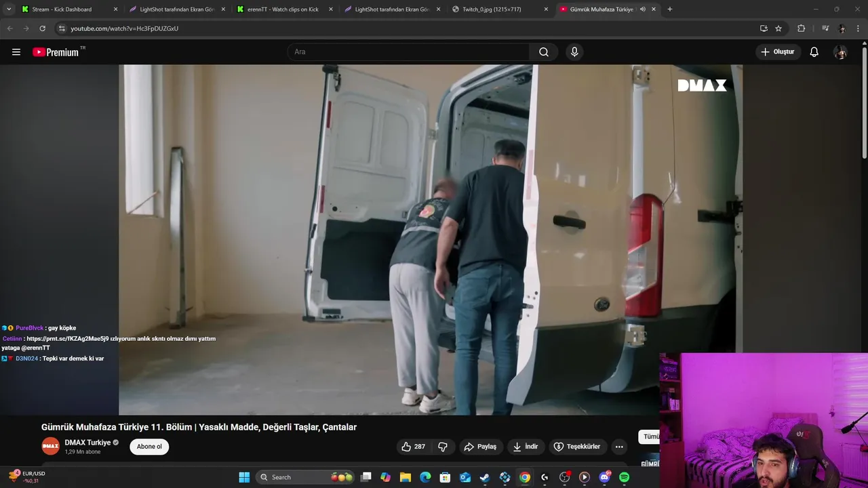Click the prnt.sc link in chat overlay
This screenshot has height=488, width=868.
click(x=67, y=338)
